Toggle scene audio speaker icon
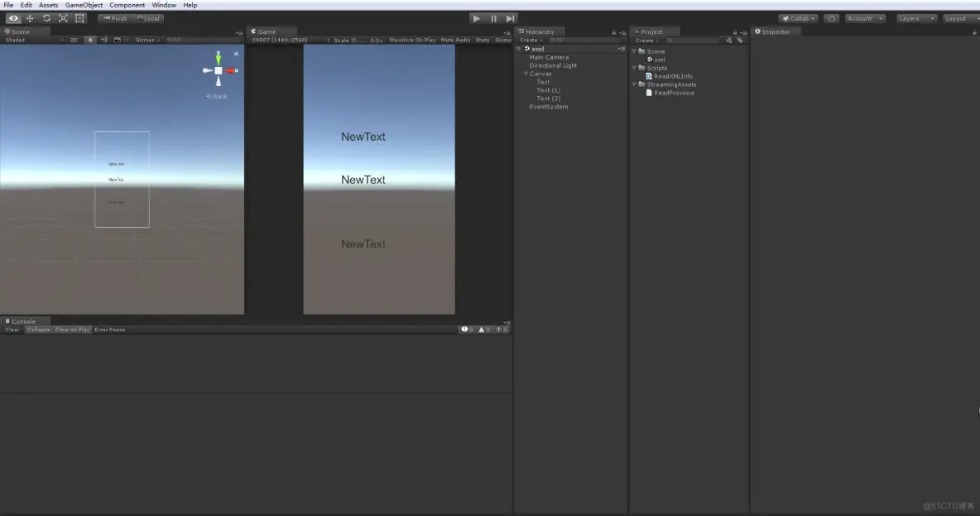Image resolution: width=980 pixels, height=516 pixels. click(x=104, y=40)
